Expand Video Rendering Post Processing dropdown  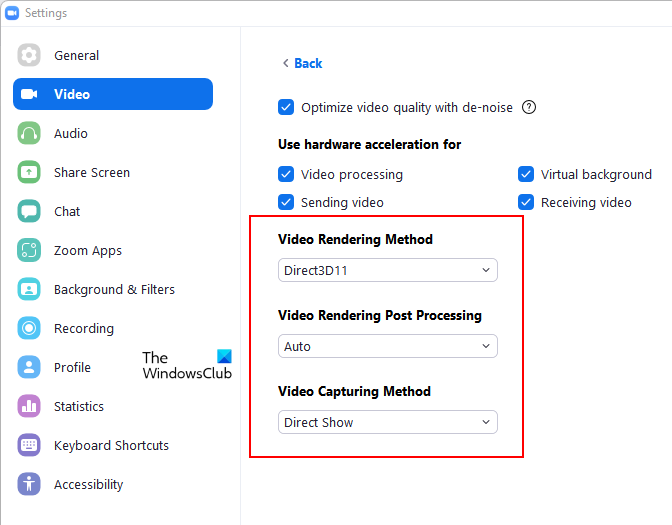[387, 346]
